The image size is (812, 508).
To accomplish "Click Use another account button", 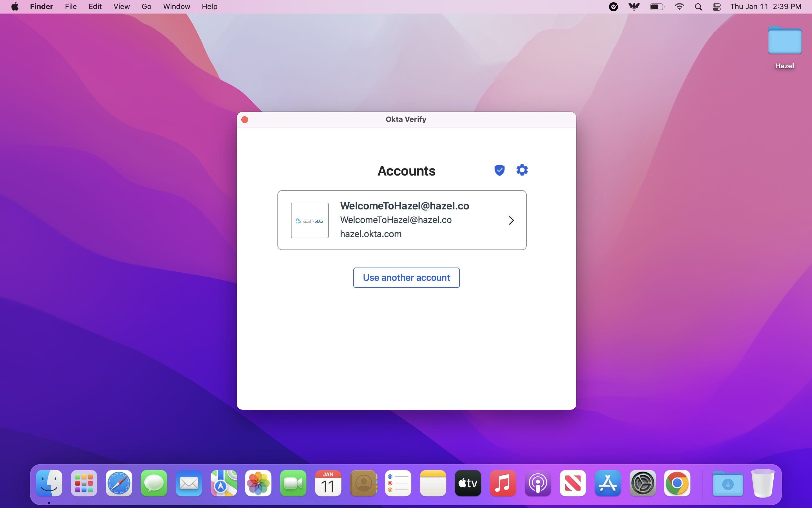I will [406, 277].
